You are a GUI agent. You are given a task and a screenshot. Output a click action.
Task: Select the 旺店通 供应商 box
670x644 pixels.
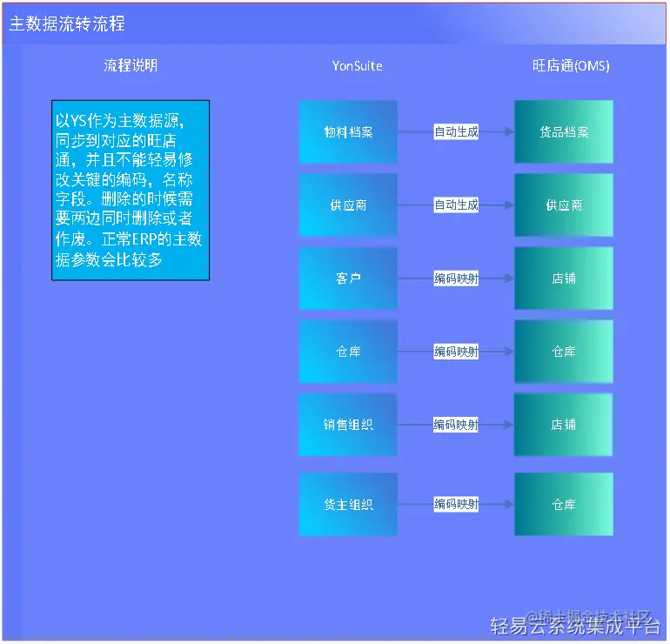564,205
